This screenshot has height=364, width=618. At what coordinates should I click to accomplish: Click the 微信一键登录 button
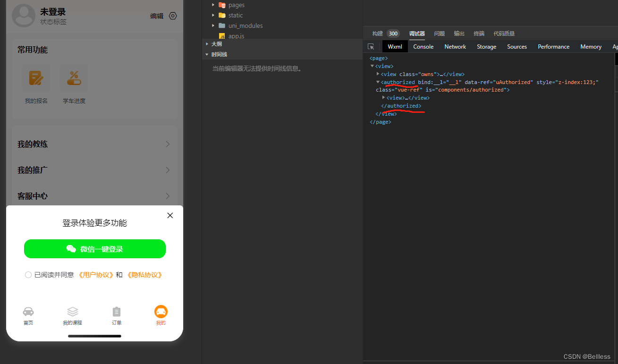(95, 249)
